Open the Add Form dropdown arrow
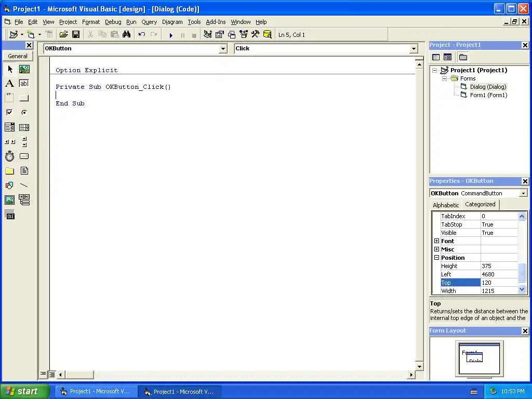The image size is (532, 399). point(39,35)
